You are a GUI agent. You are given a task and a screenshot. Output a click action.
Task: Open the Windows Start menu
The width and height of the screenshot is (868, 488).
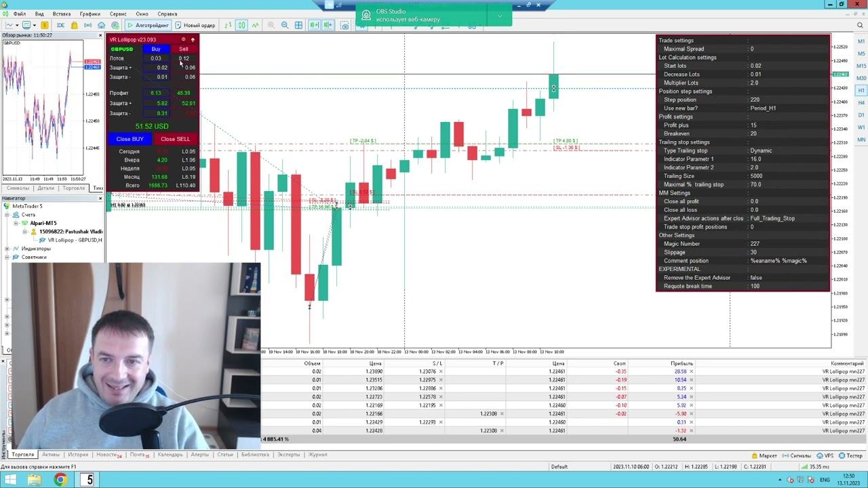pos(10,480)
